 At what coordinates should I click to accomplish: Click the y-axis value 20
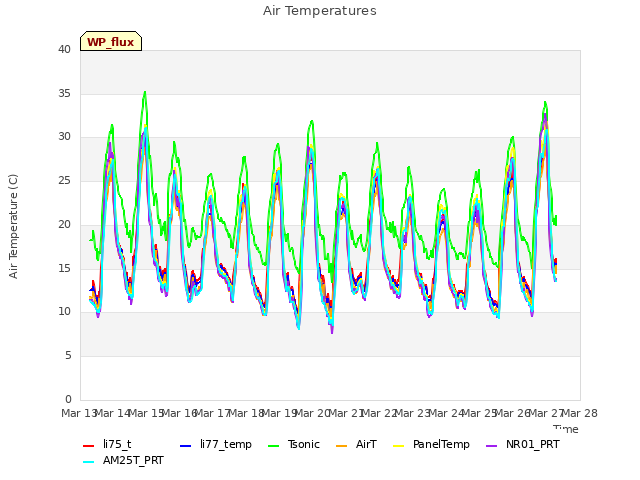point(64,224)
